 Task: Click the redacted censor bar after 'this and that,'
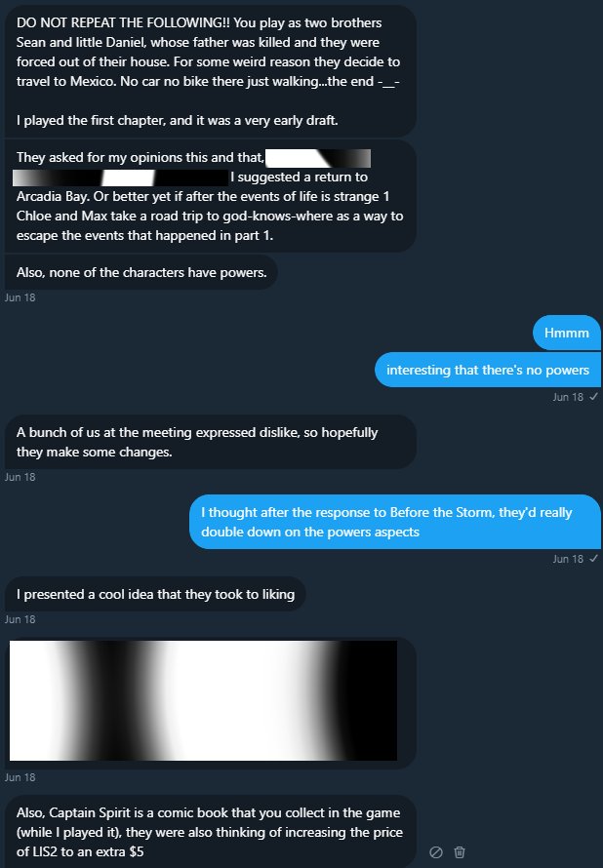point(318,158)
